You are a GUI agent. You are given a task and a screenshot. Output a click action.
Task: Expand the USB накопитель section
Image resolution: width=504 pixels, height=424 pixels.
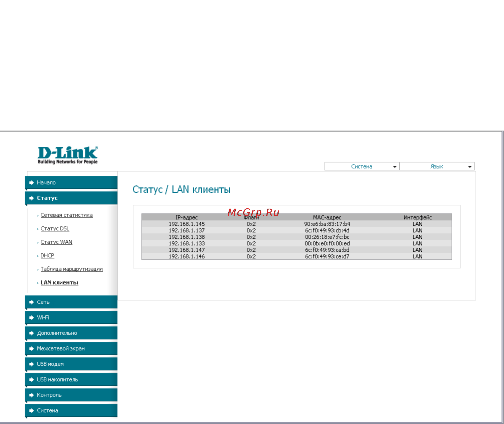71,380
